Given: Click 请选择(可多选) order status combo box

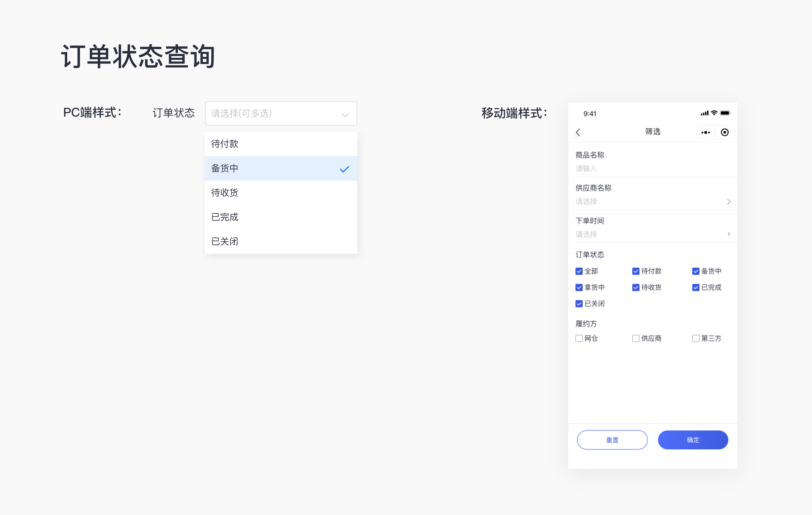Looking at the screenshot, I should 281,113.
